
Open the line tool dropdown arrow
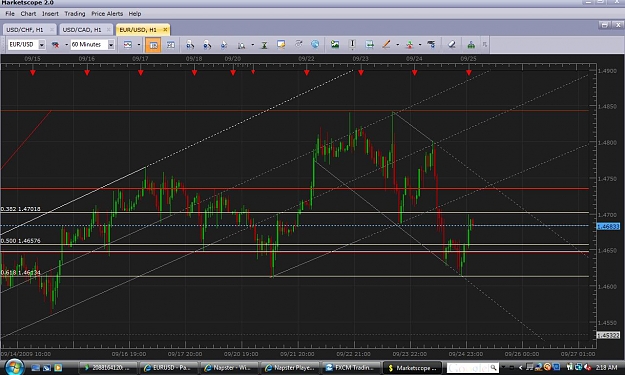click(397, 45)
